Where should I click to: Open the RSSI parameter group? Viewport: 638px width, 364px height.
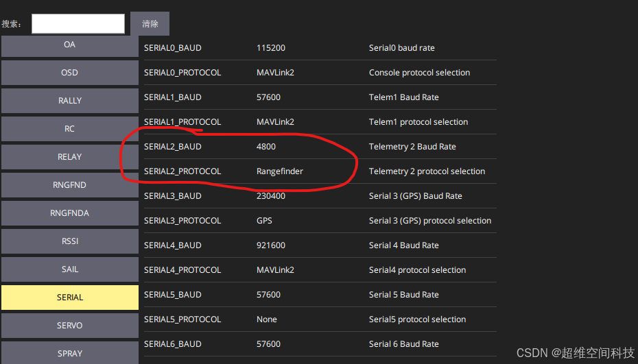tap(69, 241)
